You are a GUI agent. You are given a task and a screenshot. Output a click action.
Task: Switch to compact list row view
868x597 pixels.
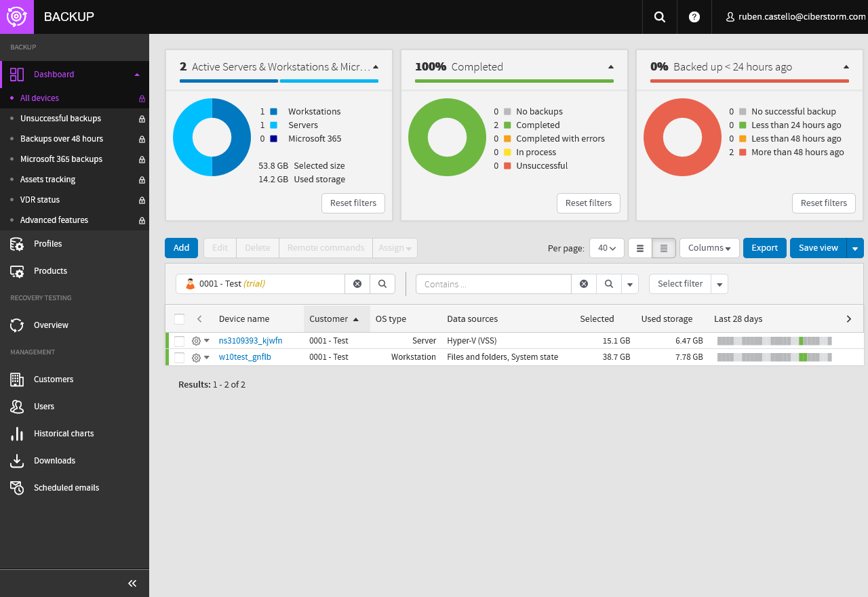(664, 248)
